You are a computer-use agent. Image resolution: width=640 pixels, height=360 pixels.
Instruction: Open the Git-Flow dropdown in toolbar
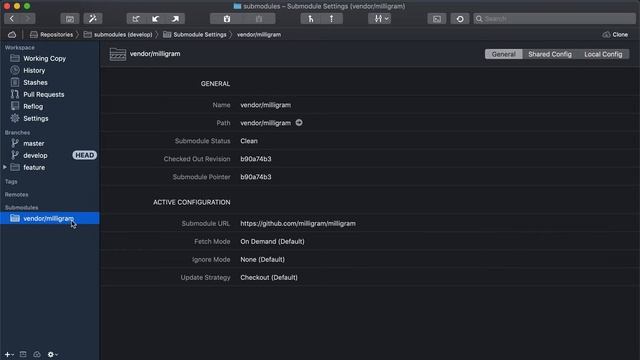[x=380, y=19]
